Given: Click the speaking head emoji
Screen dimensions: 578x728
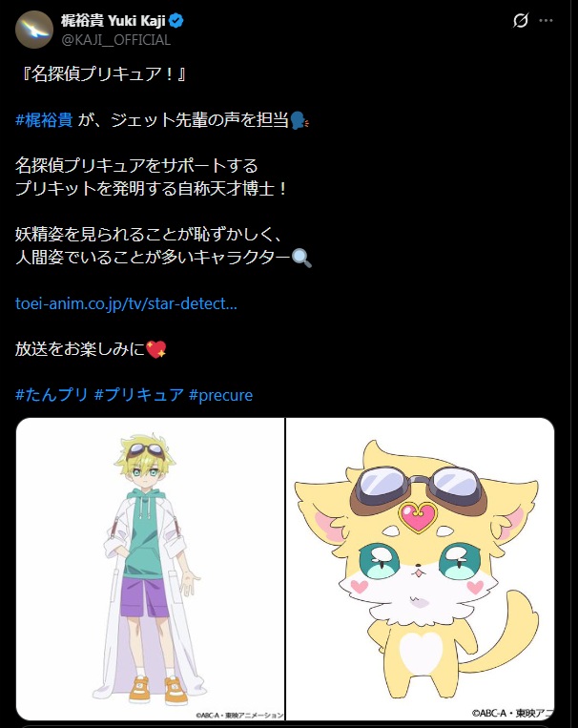Looking at the screenshot, I should coord(299,120).
